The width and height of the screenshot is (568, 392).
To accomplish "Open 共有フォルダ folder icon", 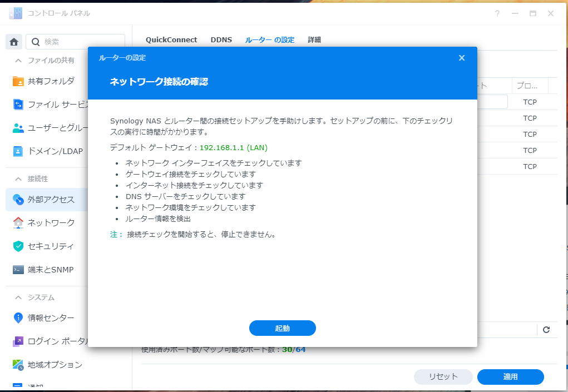I will tap(18, 81).
